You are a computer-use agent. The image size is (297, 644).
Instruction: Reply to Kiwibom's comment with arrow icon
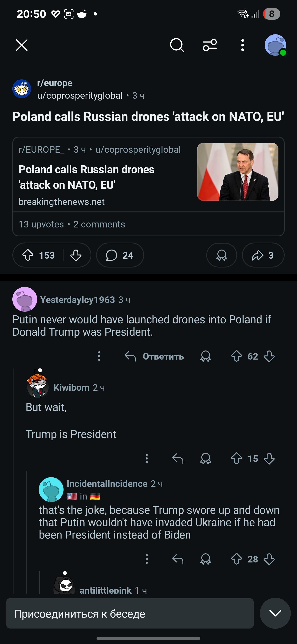click(x=178, y=458)
